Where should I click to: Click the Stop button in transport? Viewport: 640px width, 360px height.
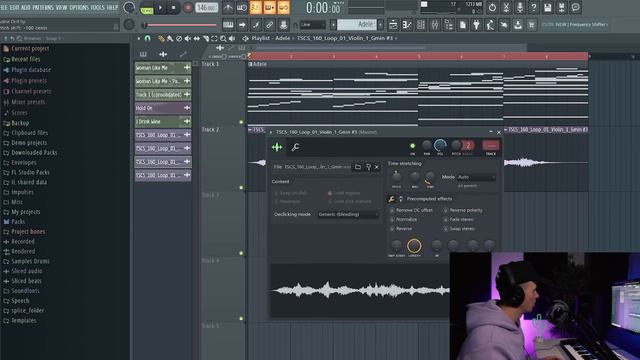173,7
